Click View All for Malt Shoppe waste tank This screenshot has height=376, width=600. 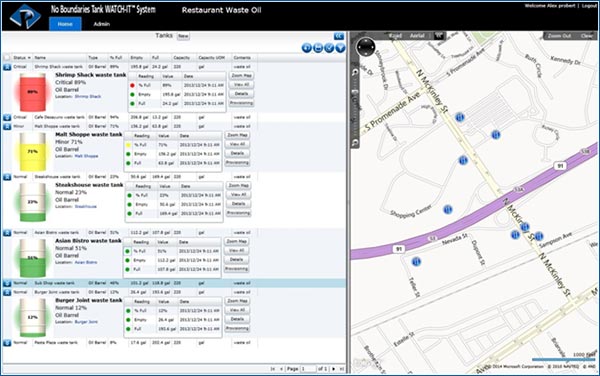(237, 144)
